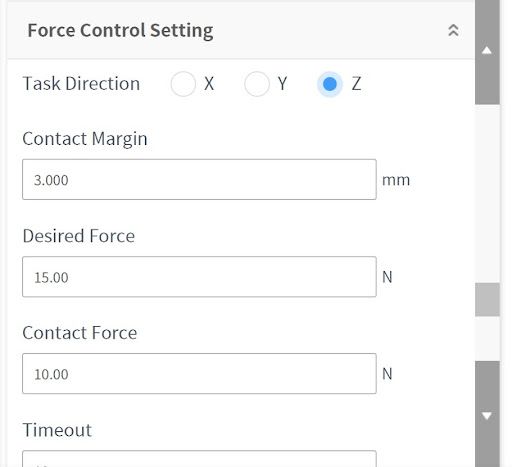
Task: Click the Contact Margin label
Action: coord(85,139)
